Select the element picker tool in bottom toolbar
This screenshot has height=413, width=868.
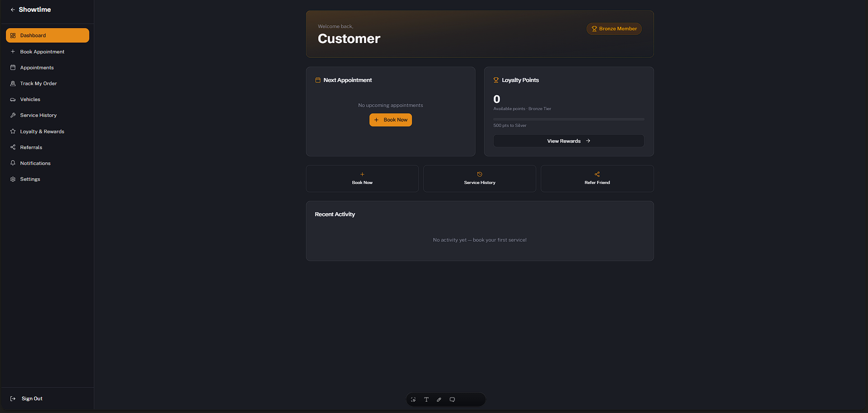click(413, 399)
